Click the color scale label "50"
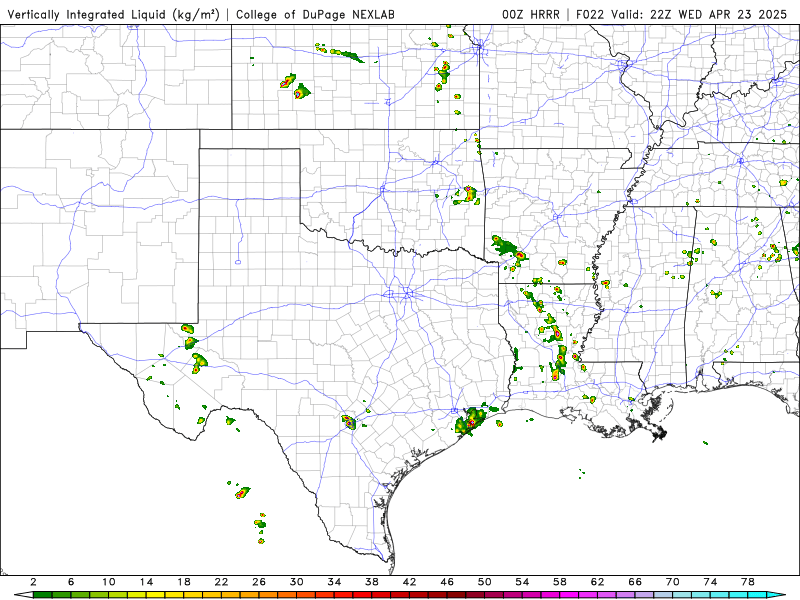This screenshot has width=800, height=600. [485, 582]
